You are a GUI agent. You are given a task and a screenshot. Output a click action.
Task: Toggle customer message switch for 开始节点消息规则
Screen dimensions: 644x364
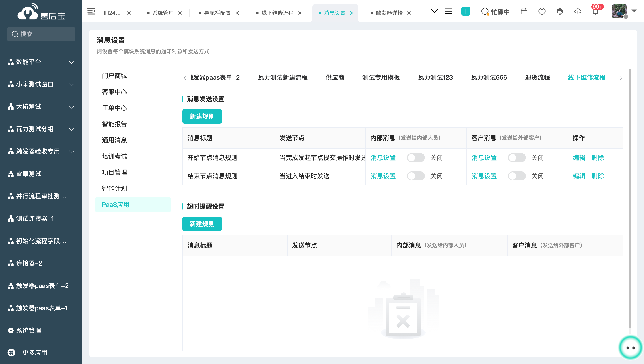[517, 158]
